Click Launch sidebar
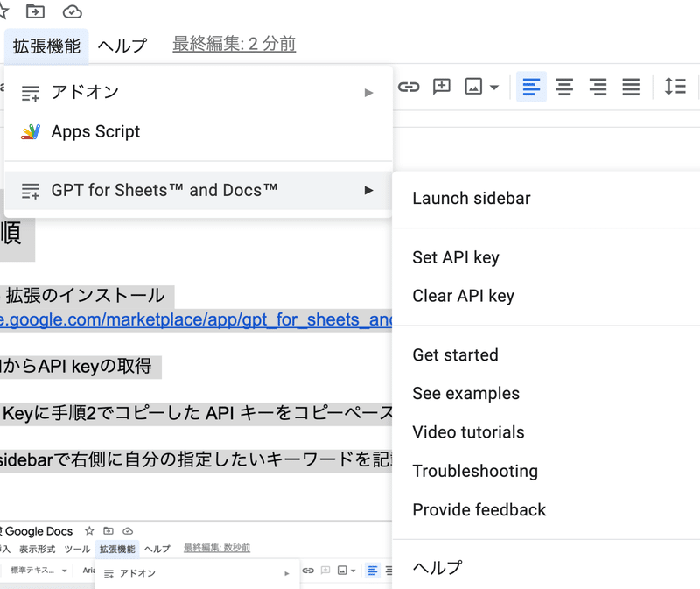 tap(471, 199)
